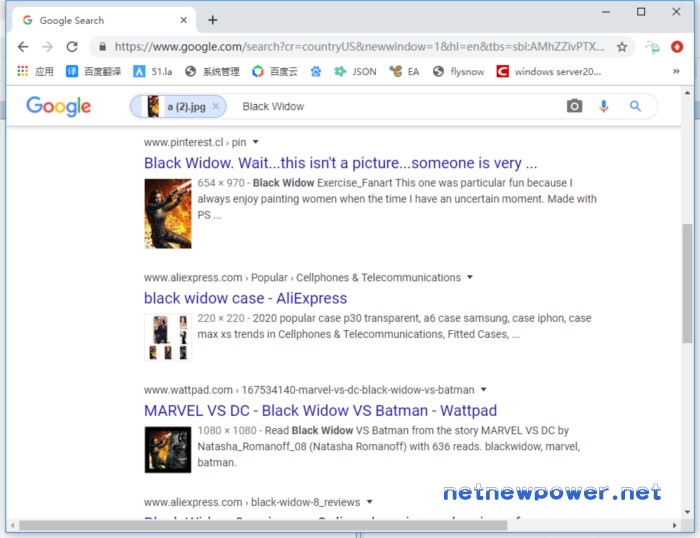Expand options for the wattpad.com result

[x=483, y=390]
